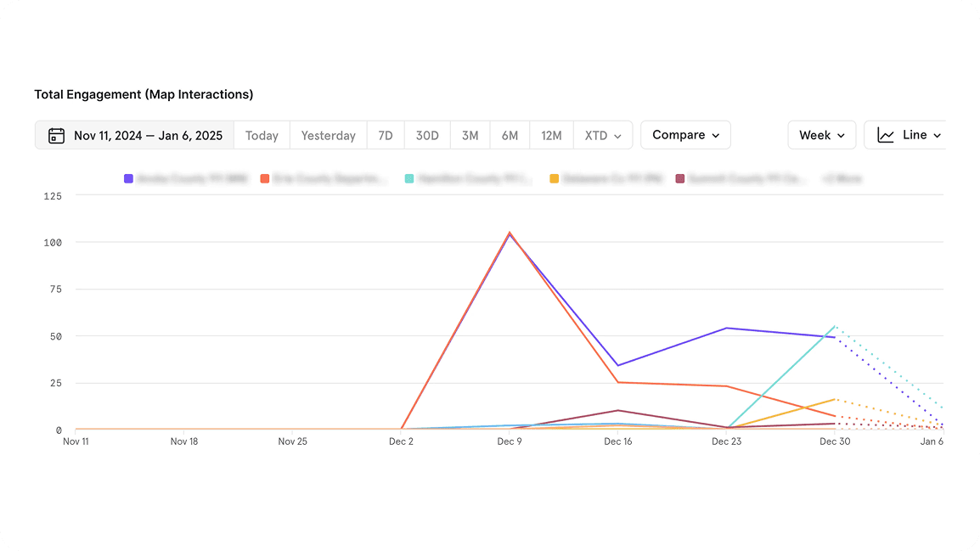Click the Dec 9 peak on chart
Viewport: 980px width, 551px height.
click(x=510, y=233)
